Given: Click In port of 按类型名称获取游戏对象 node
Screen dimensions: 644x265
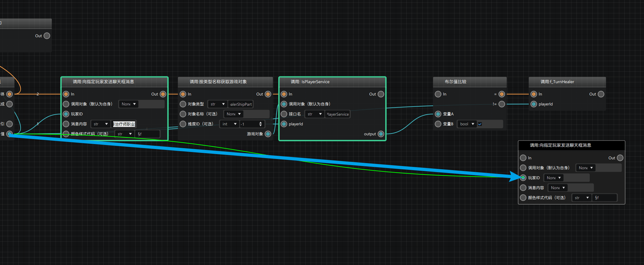Looking at the screenshot, I should pyautogui.click(x=183, y=94).
